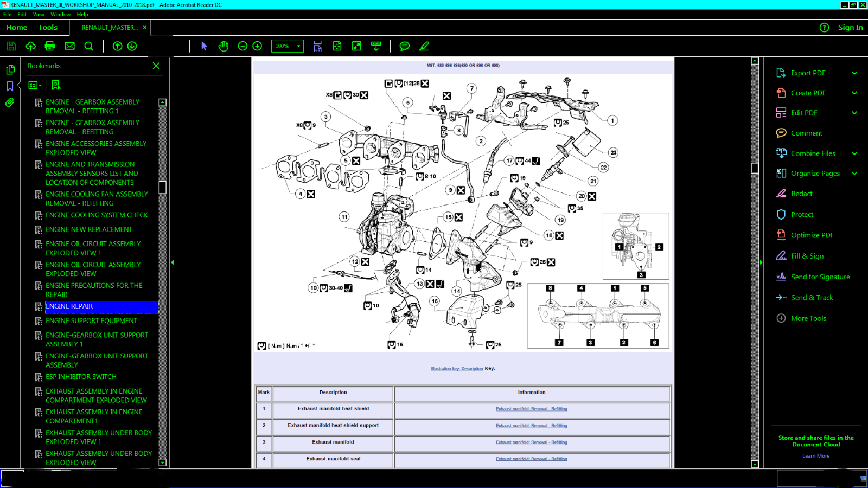The height and width of the screenshot is (488, 868).
Task: Expand Combine Files chevron
Action: (854, 153)
